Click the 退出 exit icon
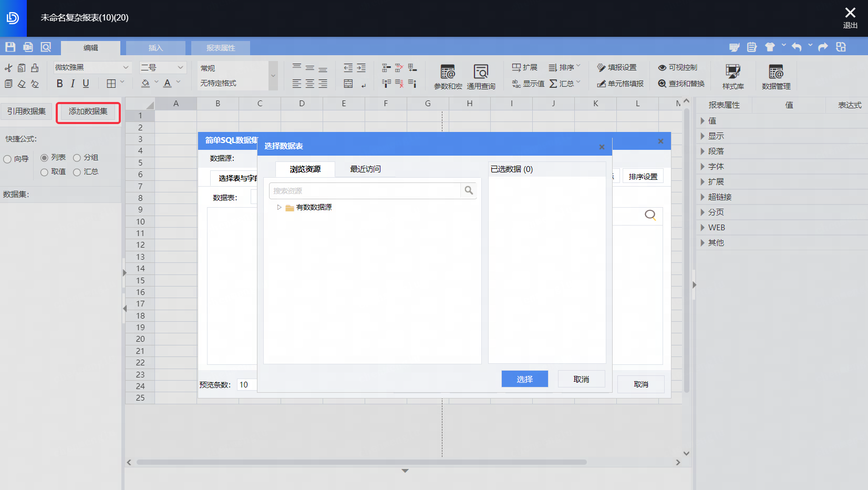Screen dimensions: 868x490 click(850, 17)
